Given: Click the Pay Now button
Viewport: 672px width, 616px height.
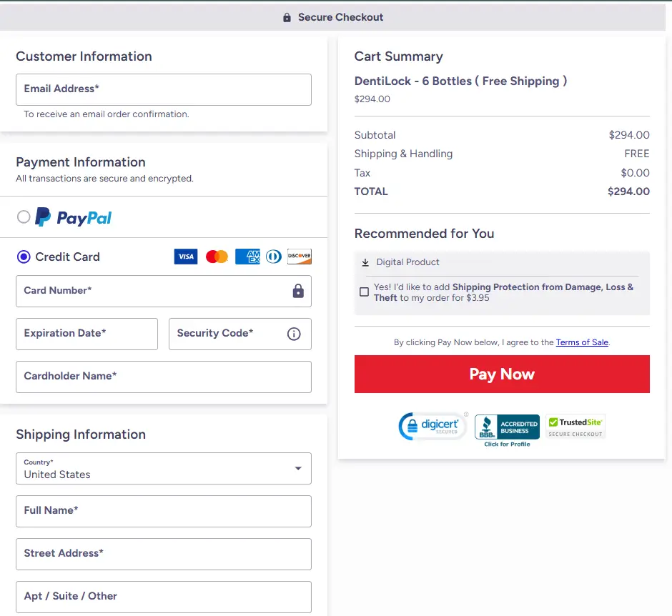Looking at the screenshot, I should (502, 374).
